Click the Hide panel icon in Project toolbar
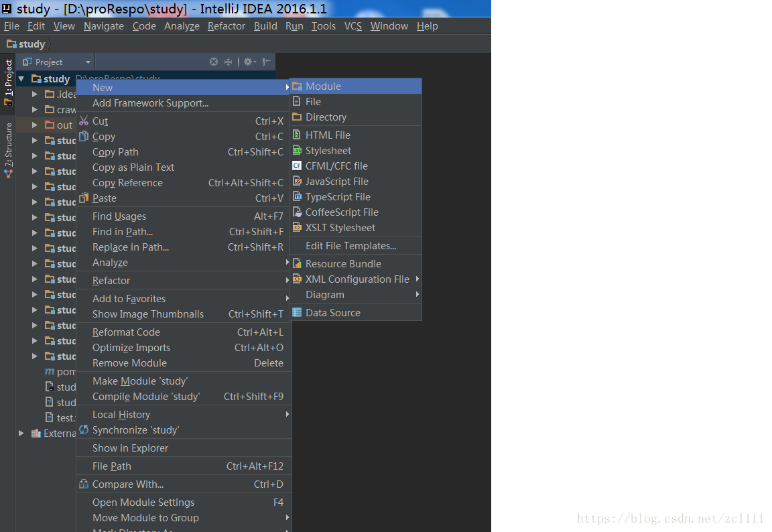 [x=266, y=62]
